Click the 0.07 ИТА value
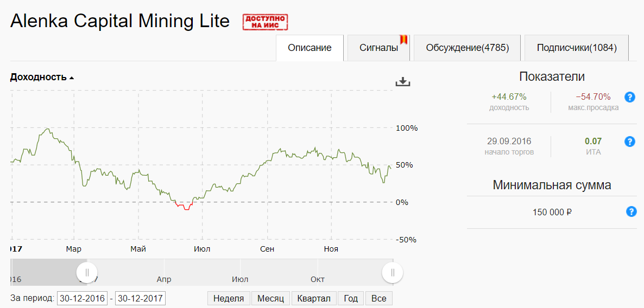This screenshot has height=308, width=644. (593, 142)
